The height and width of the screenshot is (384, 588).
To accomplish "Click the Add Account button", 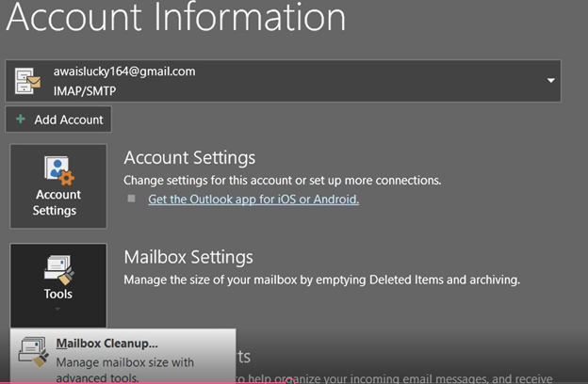I will [58, 120].
